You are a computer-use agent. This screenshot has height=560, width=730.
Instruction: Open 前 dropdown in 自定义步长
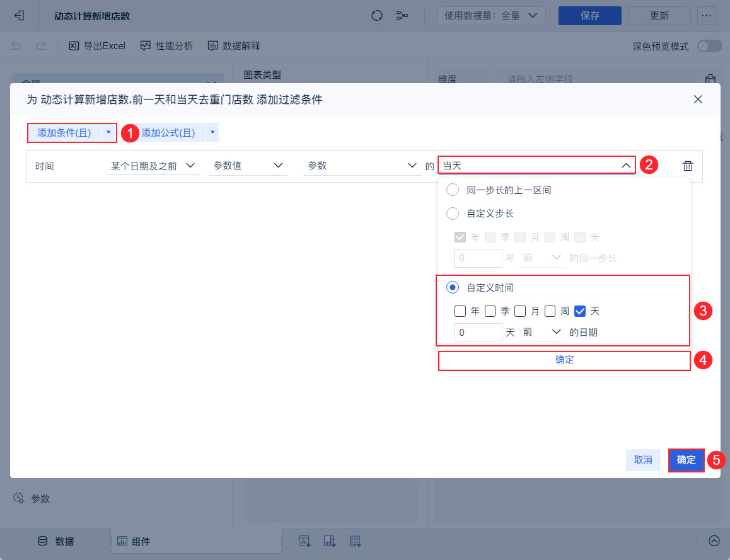click(542, 258)
